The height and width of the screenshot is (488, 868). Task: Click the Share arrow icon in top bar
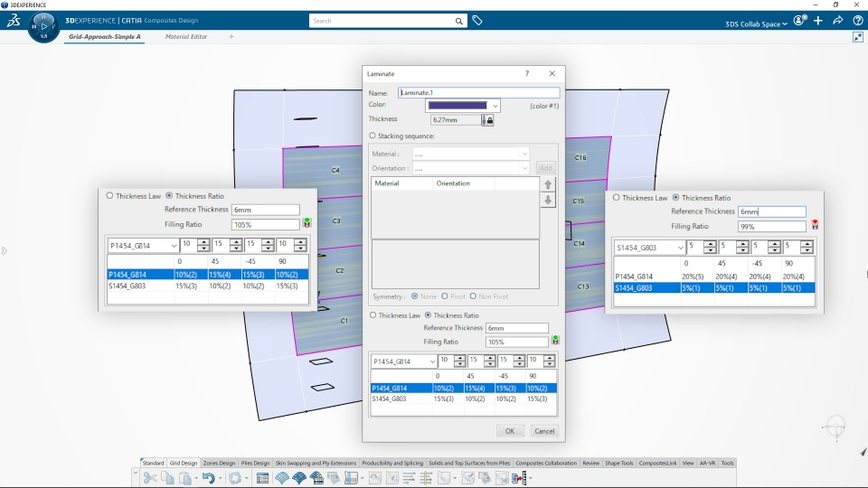[x=837, y=21]
